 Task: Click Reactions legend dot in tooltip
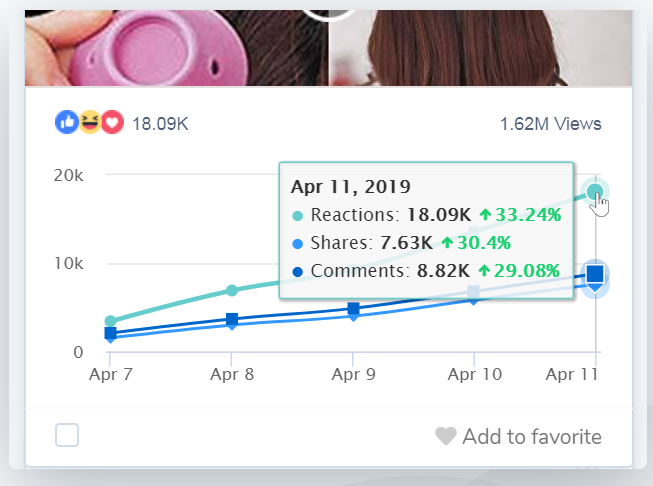click(x=297, y=215)
